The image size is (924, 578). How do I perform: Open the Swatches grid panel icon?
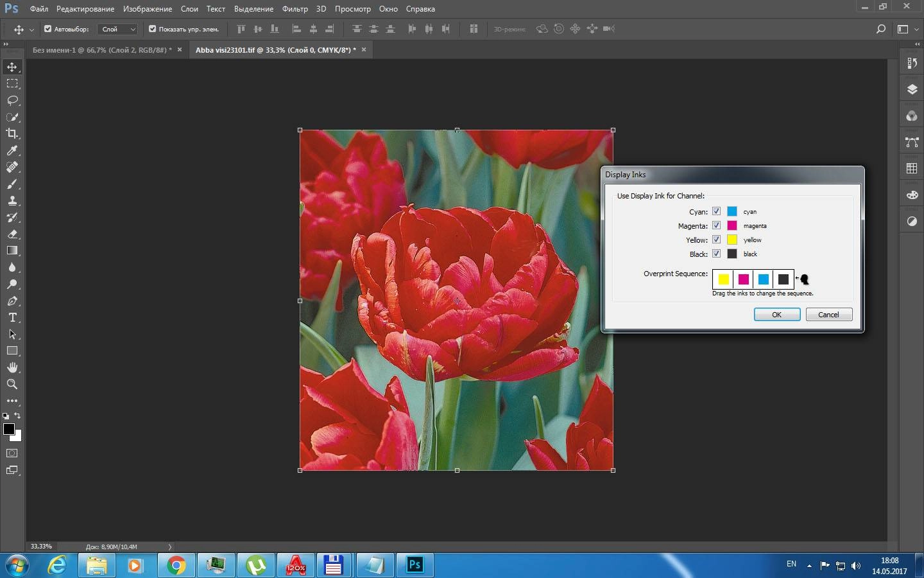coord(912,168)
